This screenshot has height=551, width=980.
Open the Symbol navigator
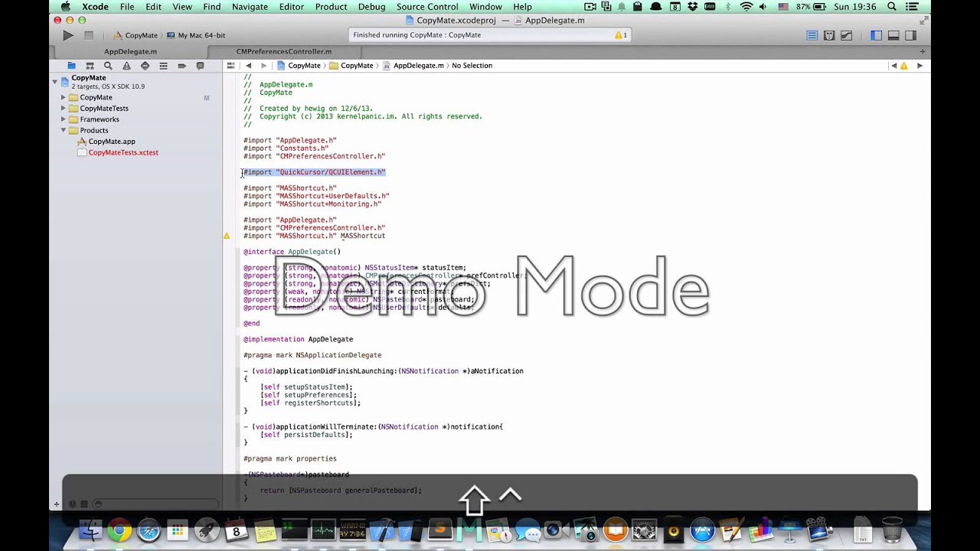tap(90, 66)
